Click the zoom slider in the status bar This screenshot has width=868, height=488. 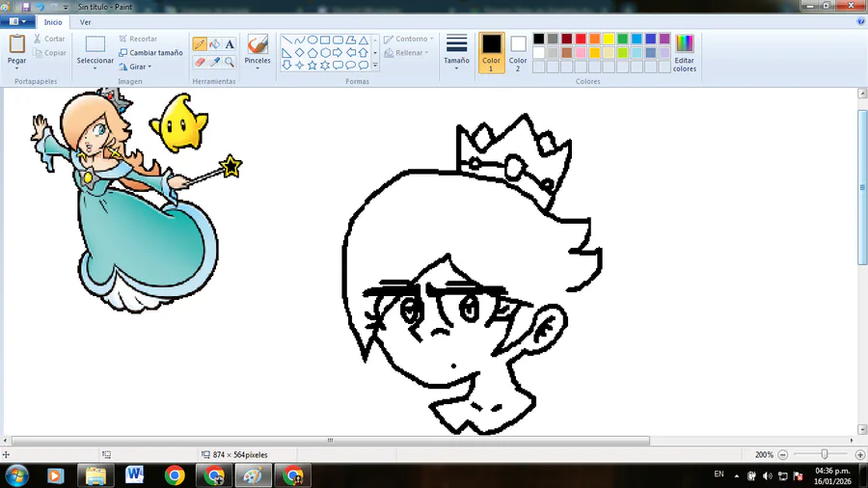825,454
